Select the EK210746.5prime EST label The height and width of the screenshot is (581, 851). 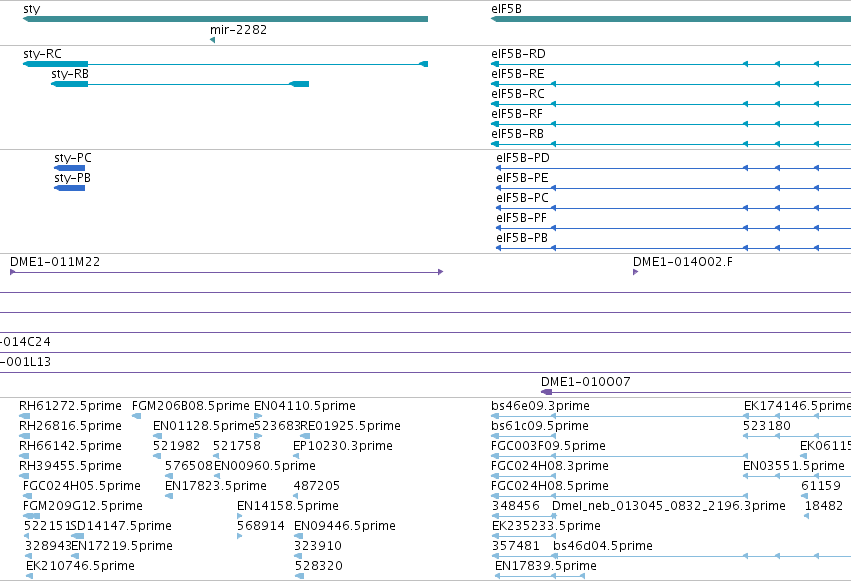80,566
